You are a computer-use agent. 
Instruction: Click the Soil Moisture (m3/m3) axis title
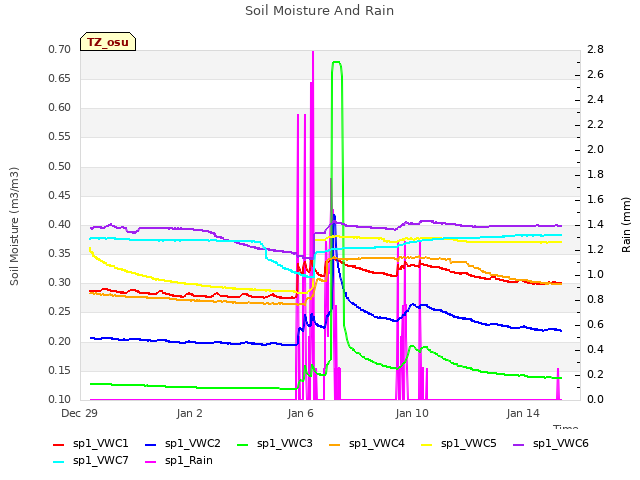pyautogui.click(x=14, y=226)
